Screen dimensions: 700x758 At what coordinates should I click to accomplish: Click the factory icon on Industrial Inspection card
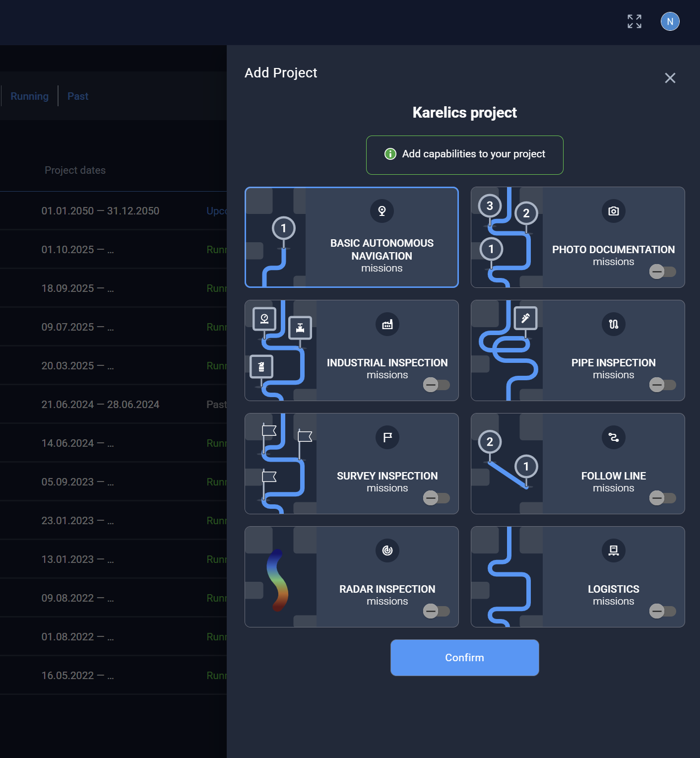coord(387,324)
